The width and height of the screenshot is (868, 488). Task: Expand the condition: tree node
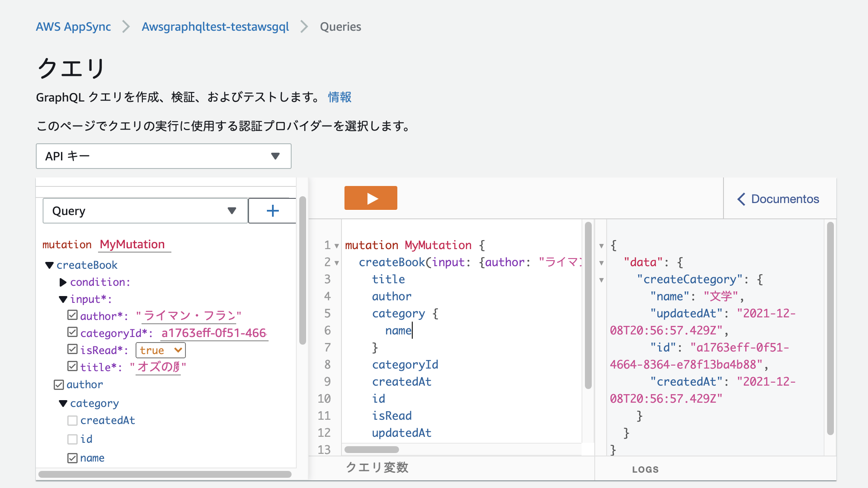pyautogui.click(x=63, y=282)
